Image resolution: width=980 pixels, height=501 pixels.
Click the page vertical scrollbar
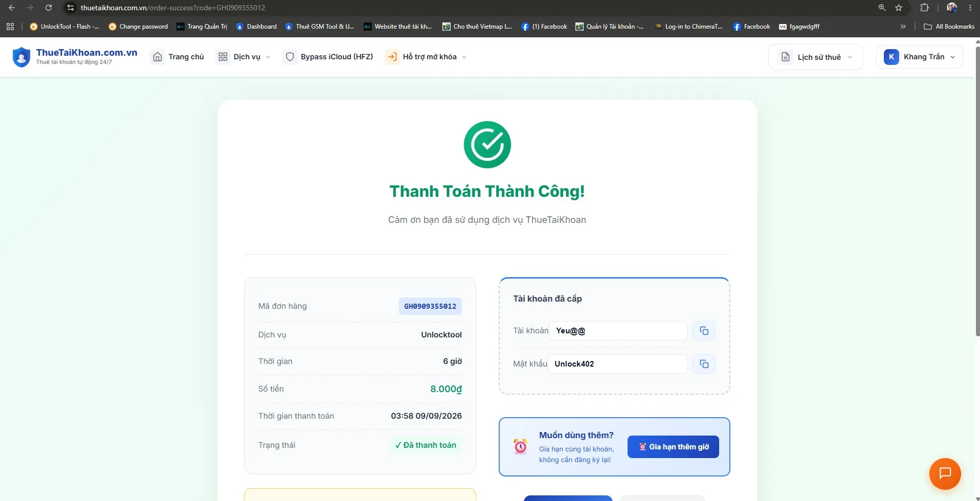977,192
